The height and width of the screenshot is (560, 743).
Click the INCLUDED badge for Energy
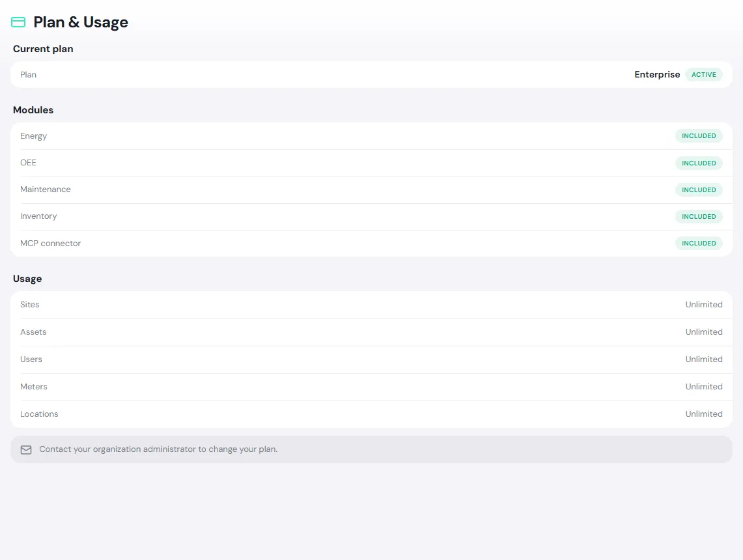click(x=699, y=136)
